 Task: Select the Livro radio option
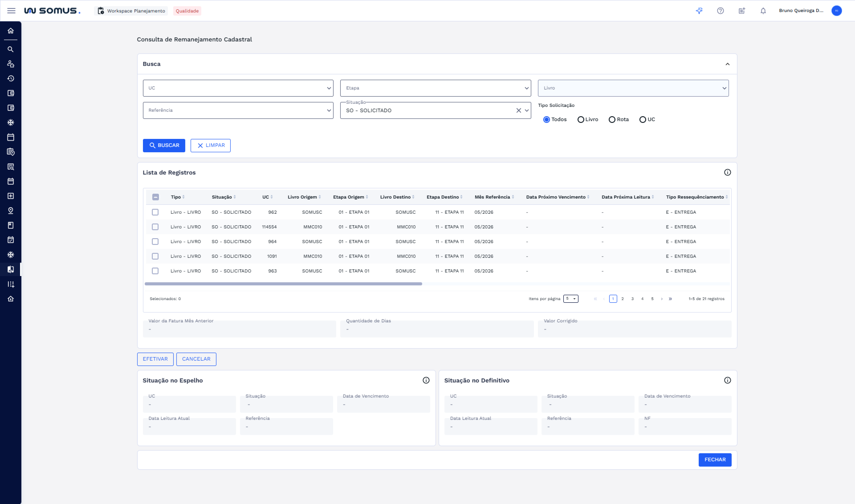click(x=581, y=120)
